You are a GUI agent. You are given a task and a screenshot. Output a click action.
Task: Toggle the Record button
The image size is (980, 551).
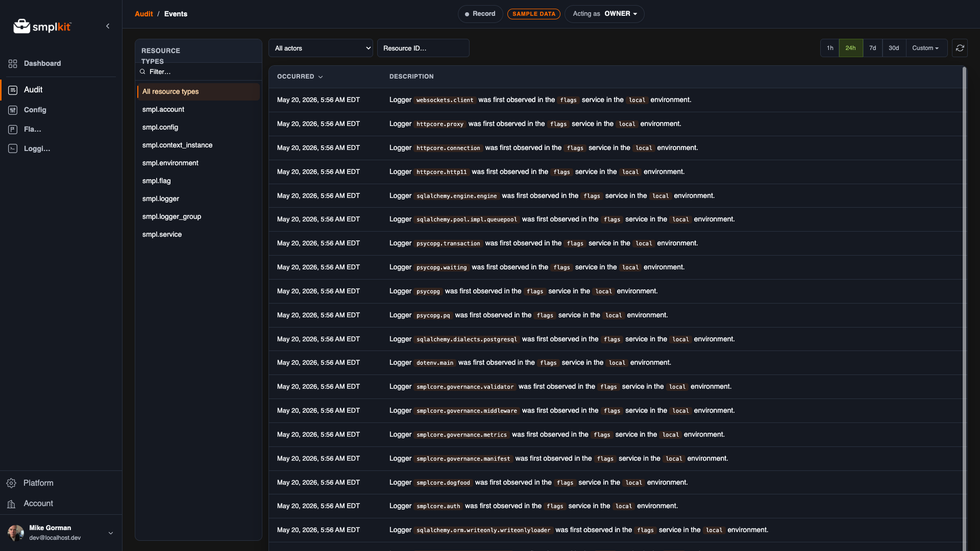[480, 14]
